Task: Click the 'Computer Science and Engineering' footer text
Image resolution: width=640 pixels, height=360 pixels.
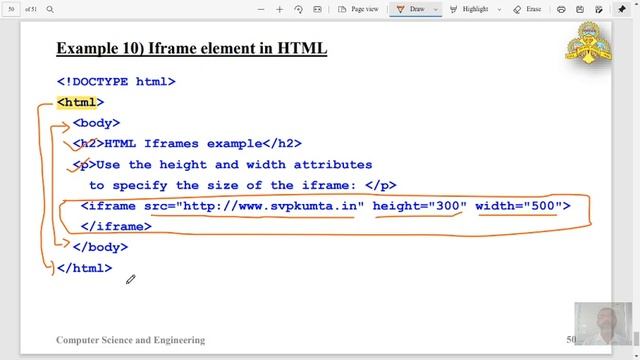Action: [131, 340]
